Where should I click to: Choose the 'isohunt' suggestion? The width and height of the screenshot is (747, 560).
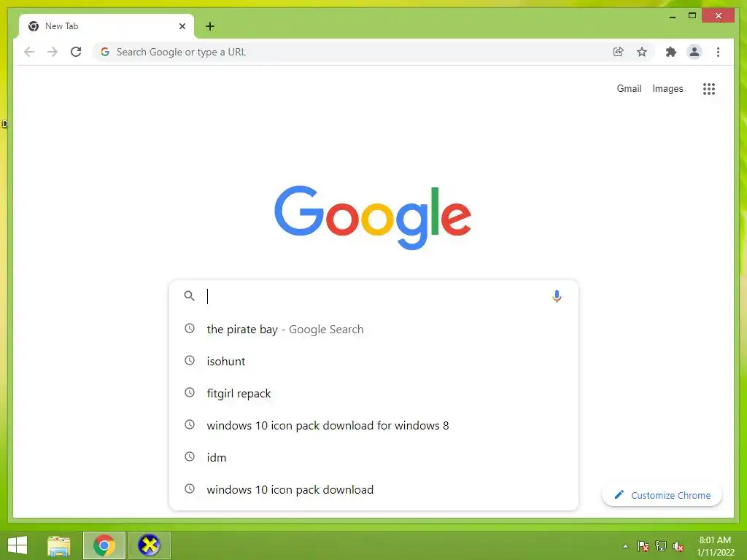pos(374,361)
